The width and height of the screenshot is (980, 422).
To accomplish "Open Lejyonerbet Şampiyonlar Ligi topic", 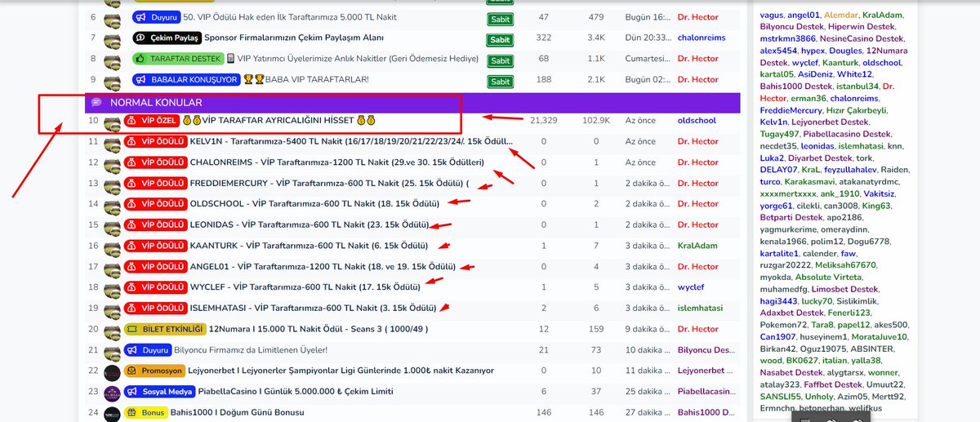I will 341,371.
